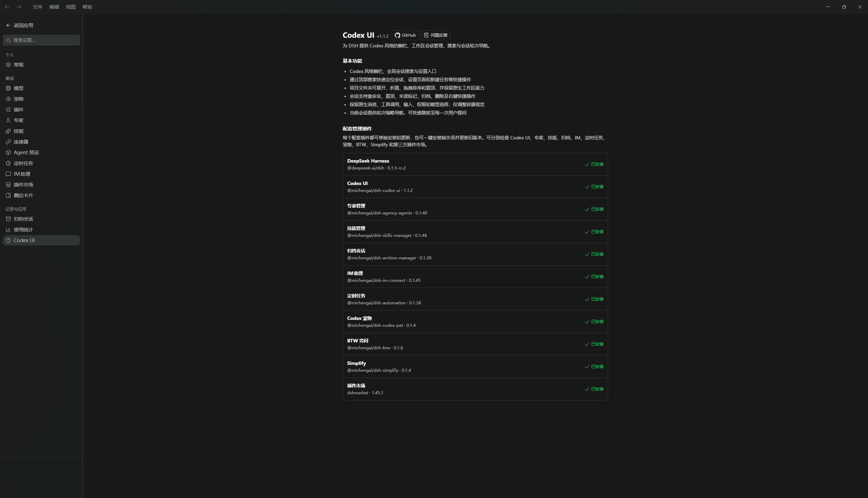Click the GitHub logo icon
The image size is (868, 498).
(397, 35)
